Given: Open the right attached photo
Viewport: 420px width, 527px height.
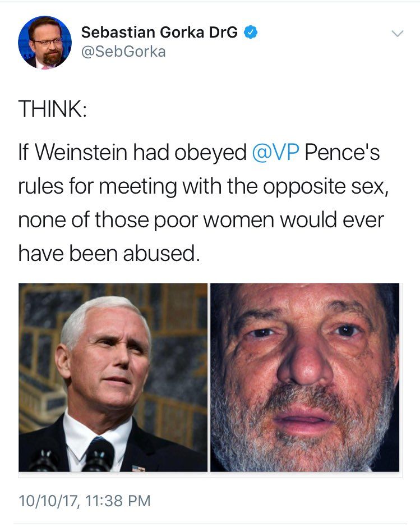Looking at the screenshot, I should (x=305, y=377).
